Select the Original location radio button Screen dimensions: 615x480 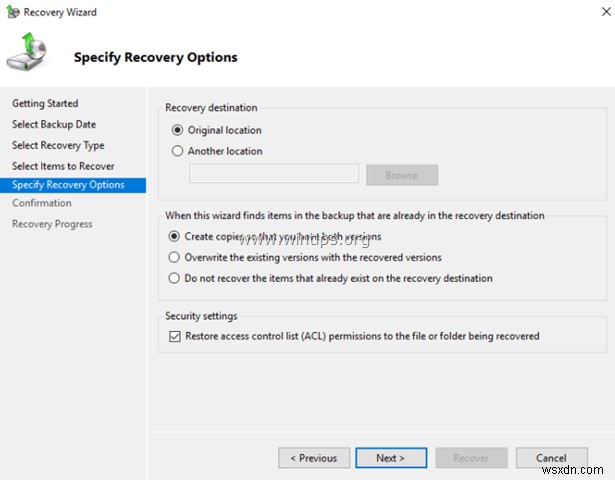click(177, 130)
